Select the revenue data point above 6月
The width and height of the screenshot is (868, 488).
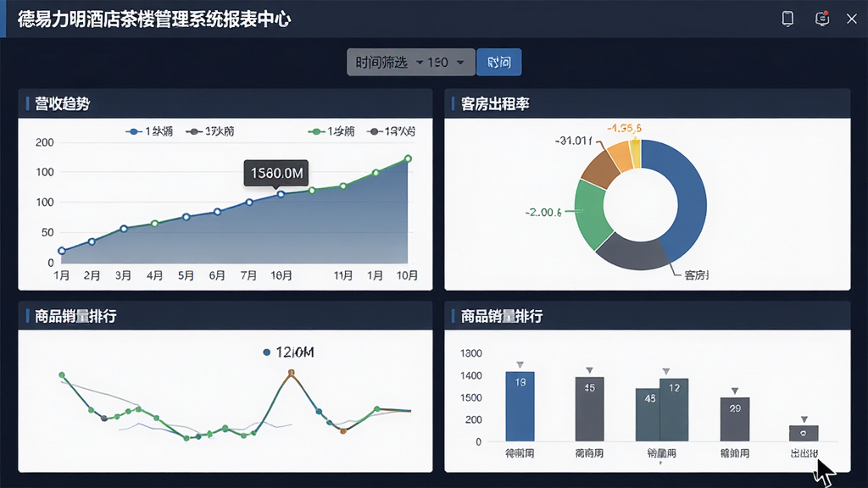217,212
